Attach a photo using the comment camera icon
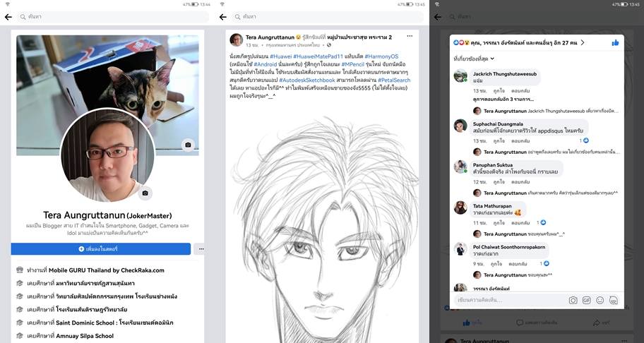This screenshot has width=644, height=343. [573, 300]
